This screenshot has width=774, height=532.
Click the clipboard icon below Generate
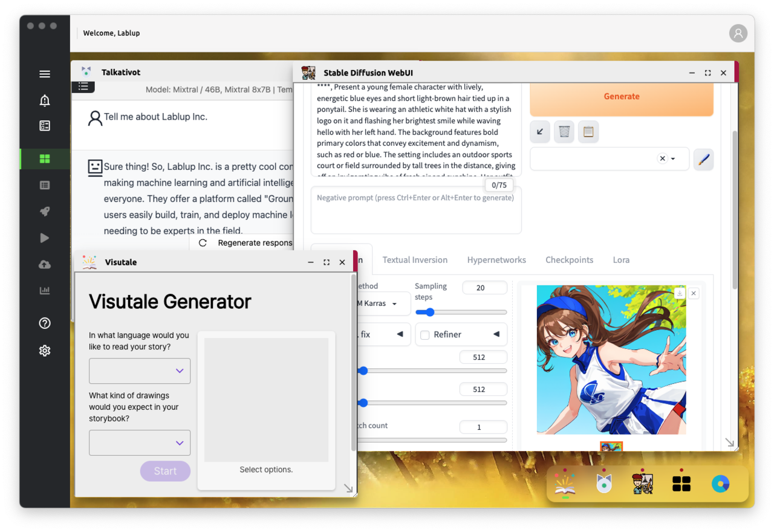(588, 131)
